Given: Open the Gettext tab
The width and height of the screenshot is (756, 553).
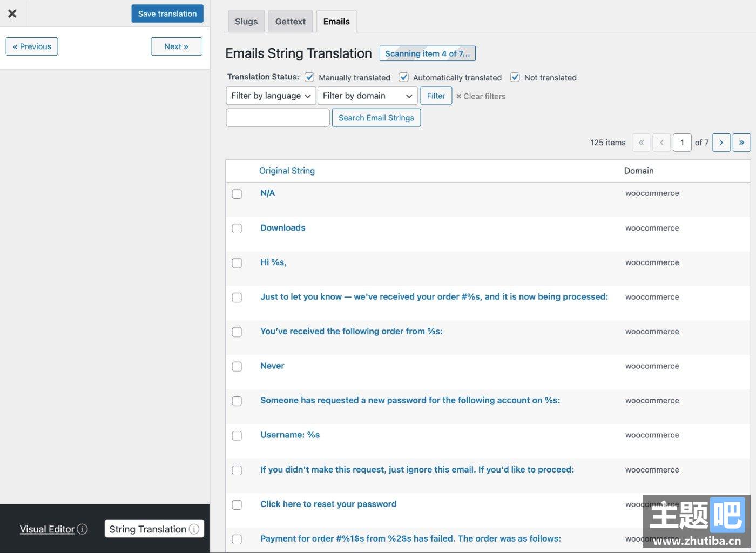Looking at the screenshot, I should click(290, 22).
